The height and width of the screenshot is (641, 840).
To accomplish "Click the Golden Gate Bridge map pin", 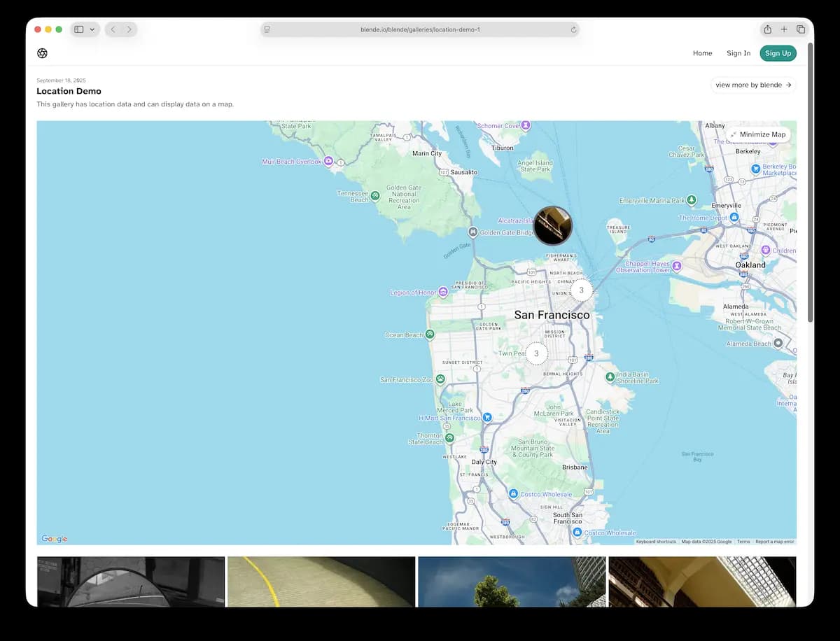I will point(473,232).
